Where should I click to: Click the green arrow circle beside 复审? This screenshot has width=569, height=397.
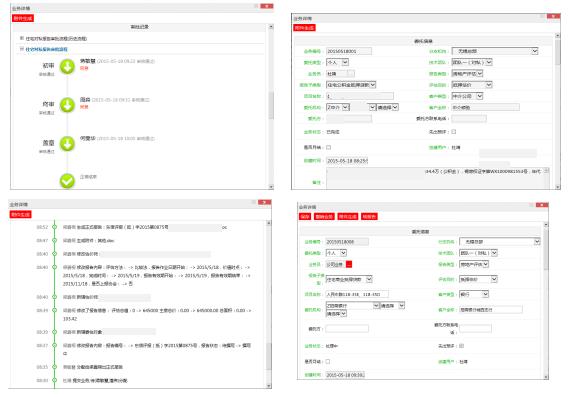tap(67, 105)
